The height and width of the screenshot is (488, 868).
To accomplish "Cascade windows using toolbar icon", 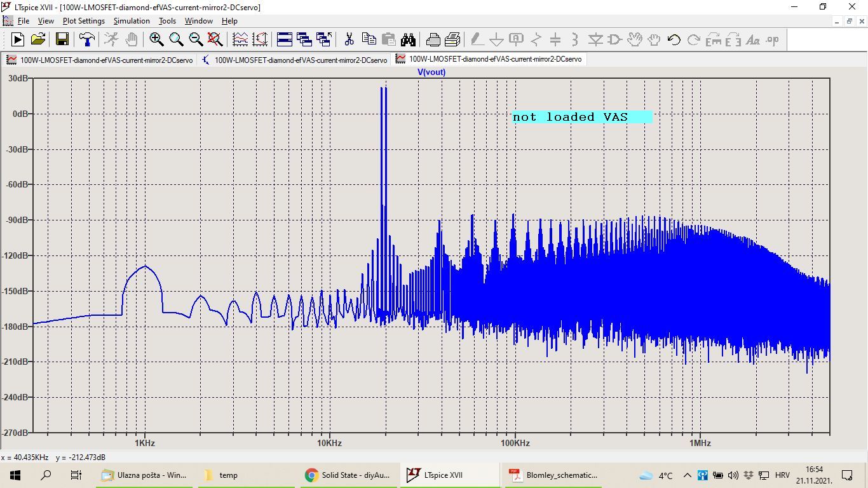I will click(x=304, y=39).
